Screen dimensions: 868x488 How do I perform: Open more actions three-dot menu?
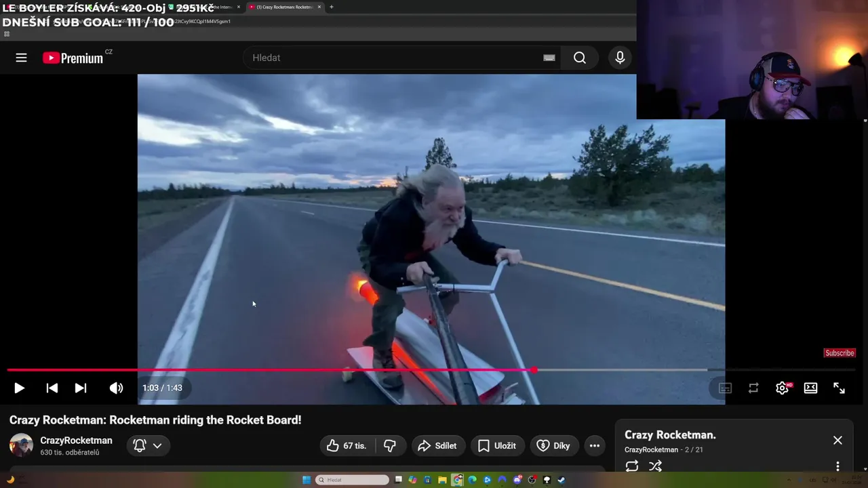click(x=595, y=445)
